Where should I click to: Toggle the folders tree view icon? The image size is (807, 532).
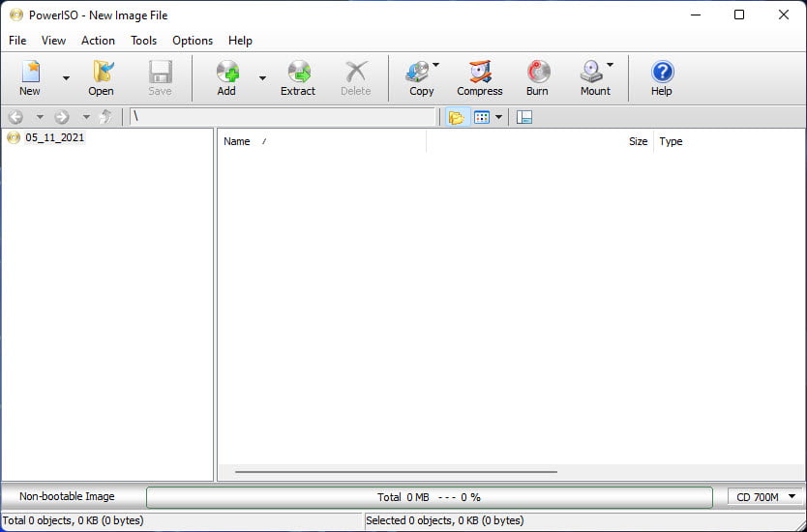click(x=457, y=117)
